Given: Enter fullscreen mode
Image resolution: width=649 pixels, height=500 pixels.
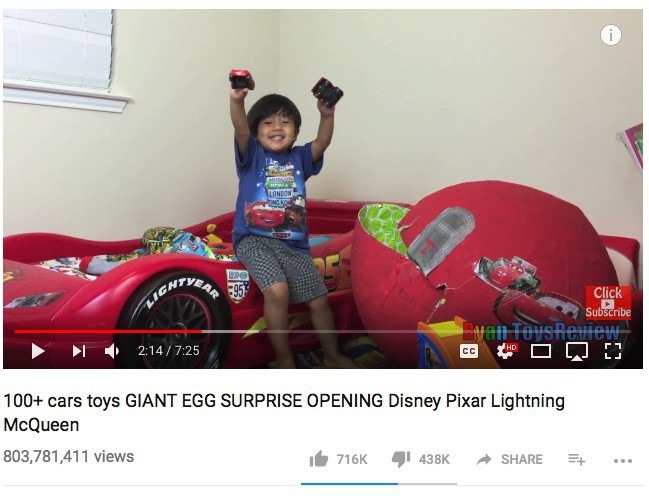Looking at the screenshot, I should click(x=613, y=351).
